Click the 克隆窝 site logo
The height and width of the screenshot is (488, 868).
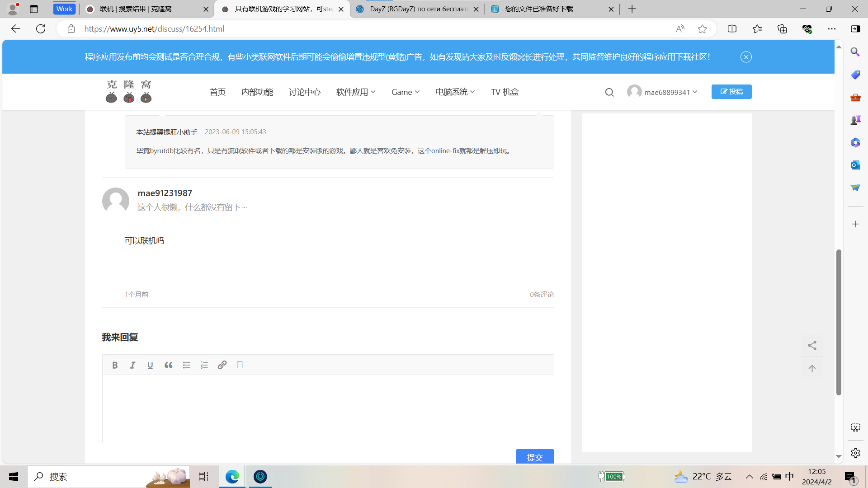coord(129,92)
